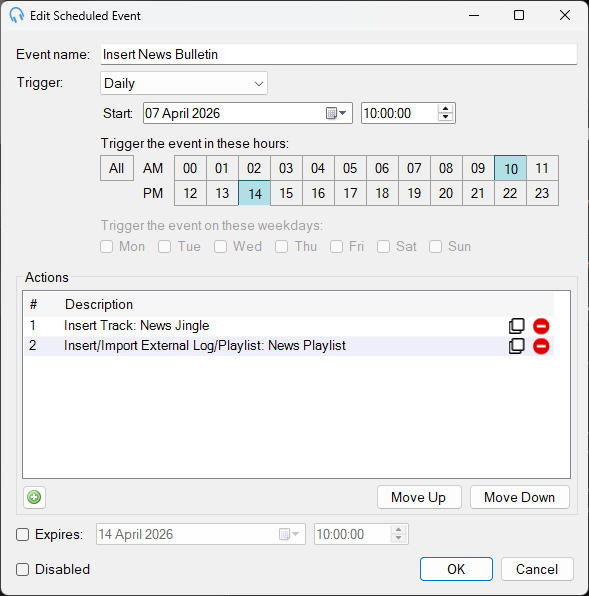Image resolution: width=589 pixels, height=596 pixels.
Task: Toggle hour 06 trigger
Action: click(x=382, y=168)
